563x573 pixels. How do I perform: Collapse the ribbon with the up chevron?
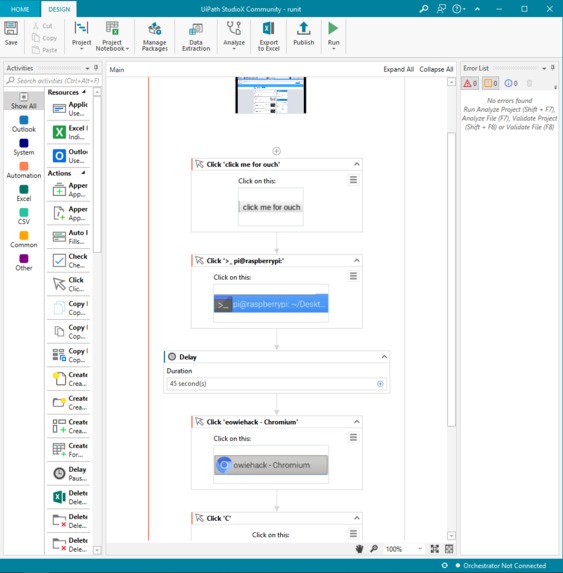click(477, 9)
